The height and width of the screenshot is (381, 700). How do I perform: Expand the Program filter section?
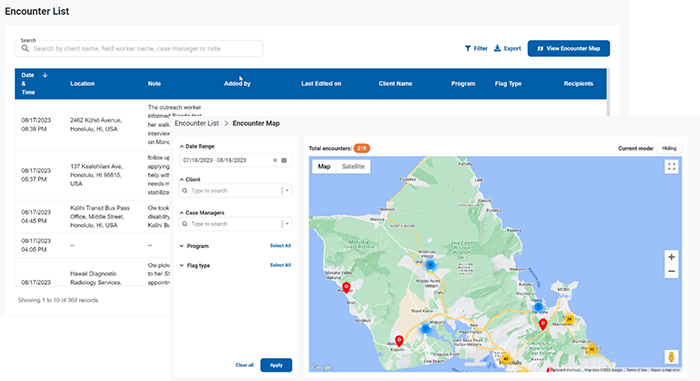tap(182, 246)
